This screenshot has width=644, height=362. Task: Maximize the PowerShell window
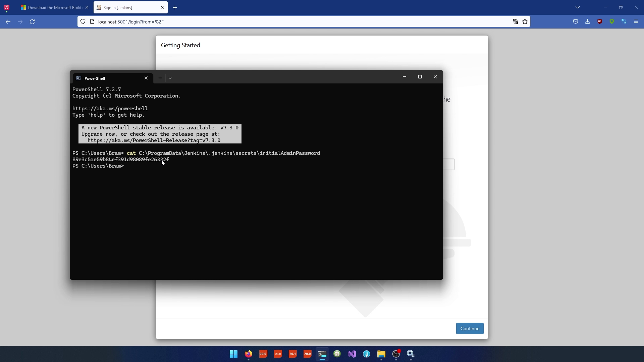point(420,77)
